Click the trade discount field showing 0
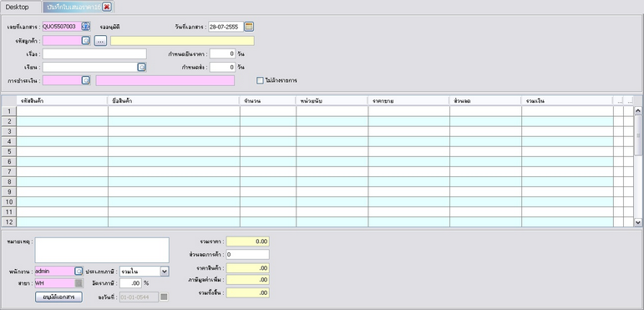 [248, 254]
